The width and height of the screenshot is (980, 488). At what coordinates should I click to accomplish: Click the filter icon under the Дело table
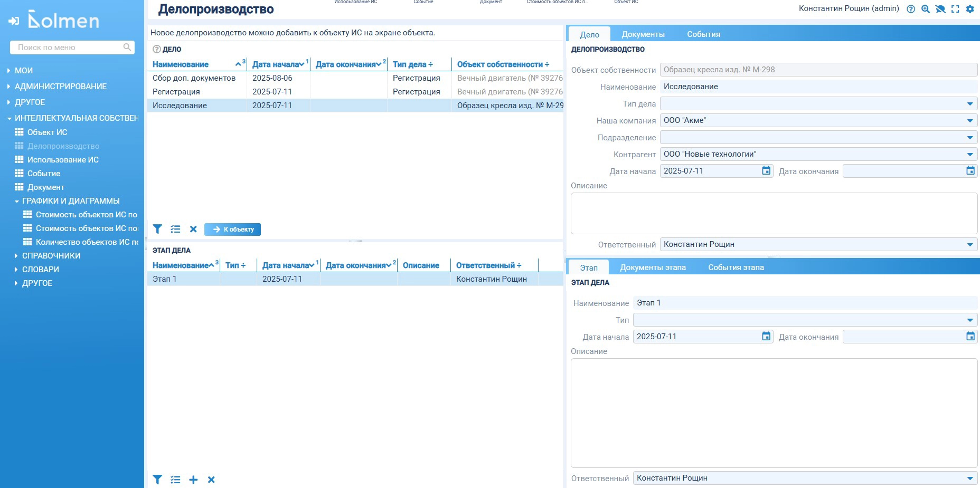point(157,229)
